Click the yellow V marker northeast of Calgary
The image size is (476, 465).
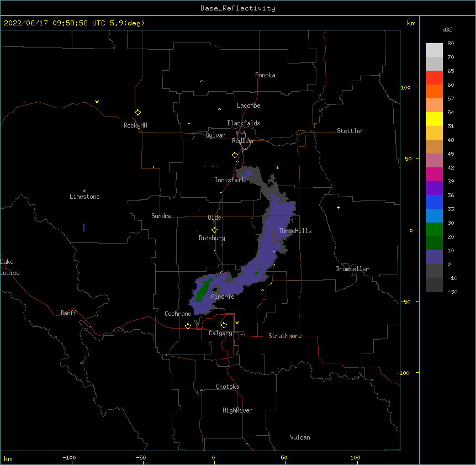[x=237, y=323]
